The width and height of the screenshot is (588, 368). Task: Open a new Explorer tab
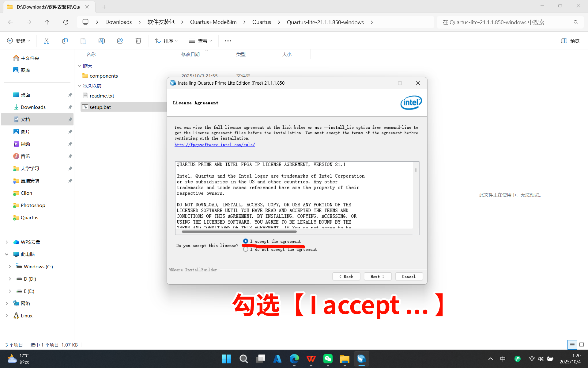point(104,7)
